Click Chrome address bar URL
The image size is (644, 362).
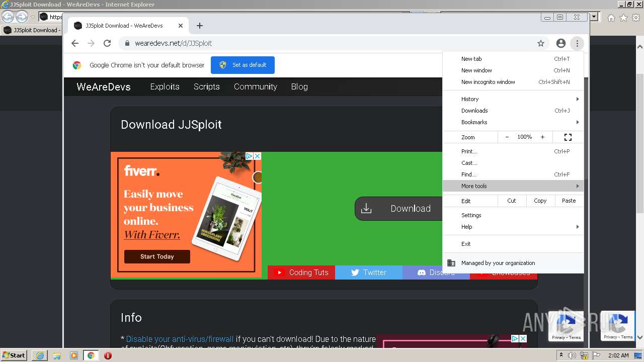(x=174, y=43)
